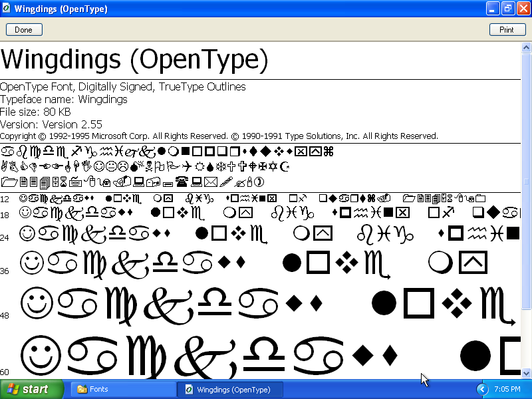This screenshot has width=532, height=399.
Task: Click the Sagittarius arrow glyph in top row
Action: [76, 151]
